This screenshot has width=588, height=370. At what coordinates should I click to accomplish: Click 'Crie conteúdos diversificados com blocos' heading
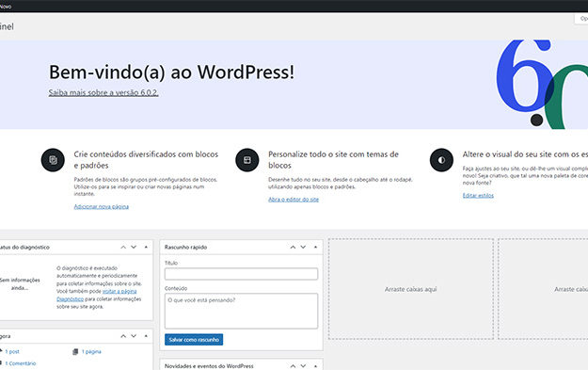point(146,159)
